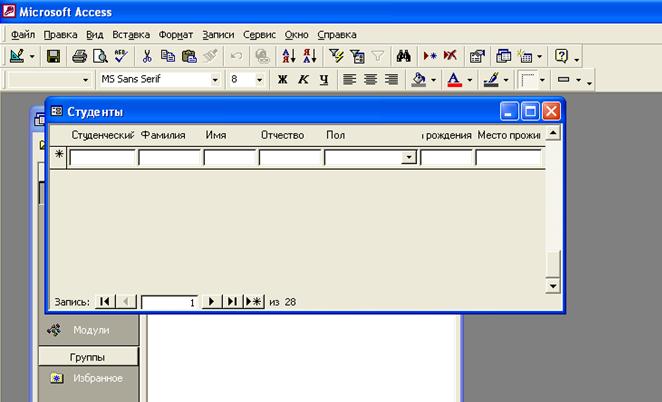Expand the View button dropdown arrow
Image resolution: width=662 pixels, height=402 pixels.
(x=32, y=56)
